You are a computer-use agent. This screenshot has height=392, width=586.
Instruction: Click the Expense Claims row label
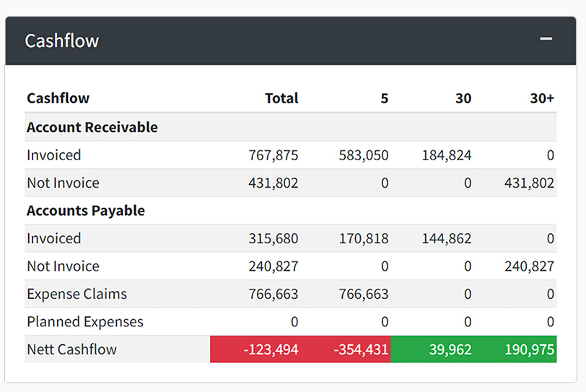click(76, 294)
